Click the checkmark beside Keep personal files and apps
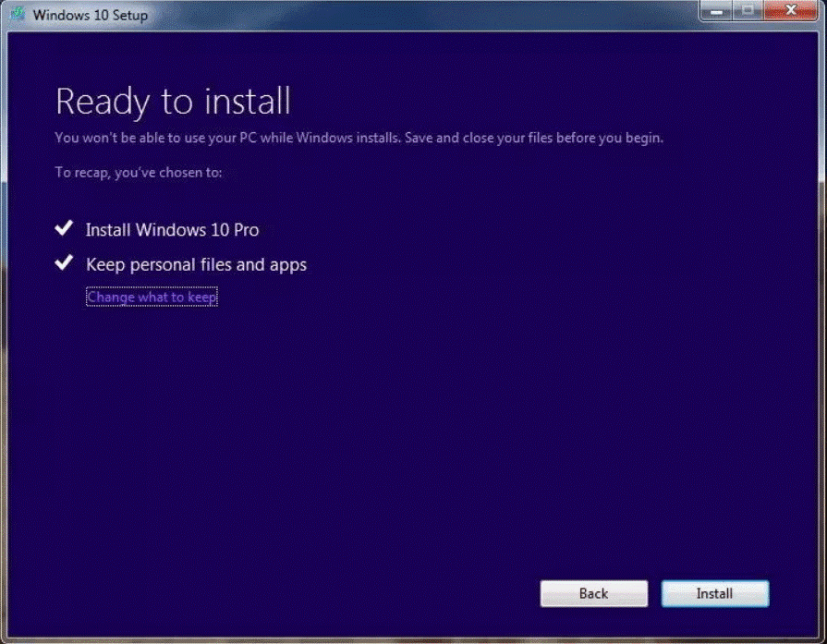Viewport: 827px width, 644px height. click(x=64, y=262)
